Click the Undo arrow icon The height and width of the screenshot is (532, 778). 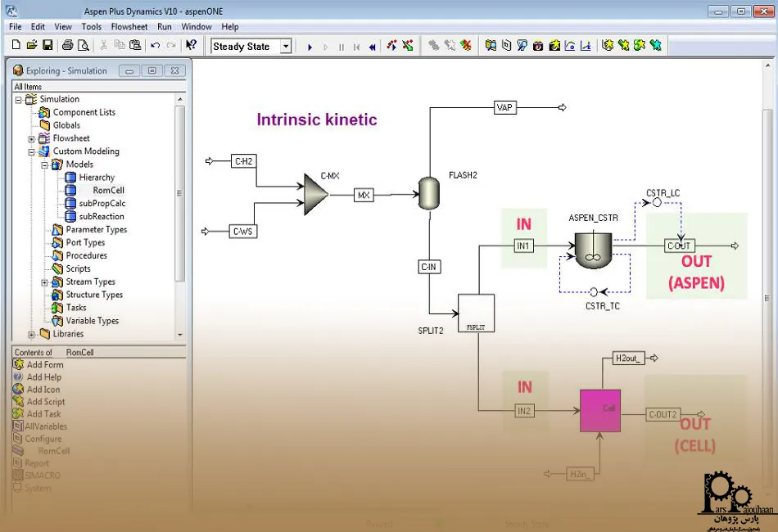click(x=155, y=47)
